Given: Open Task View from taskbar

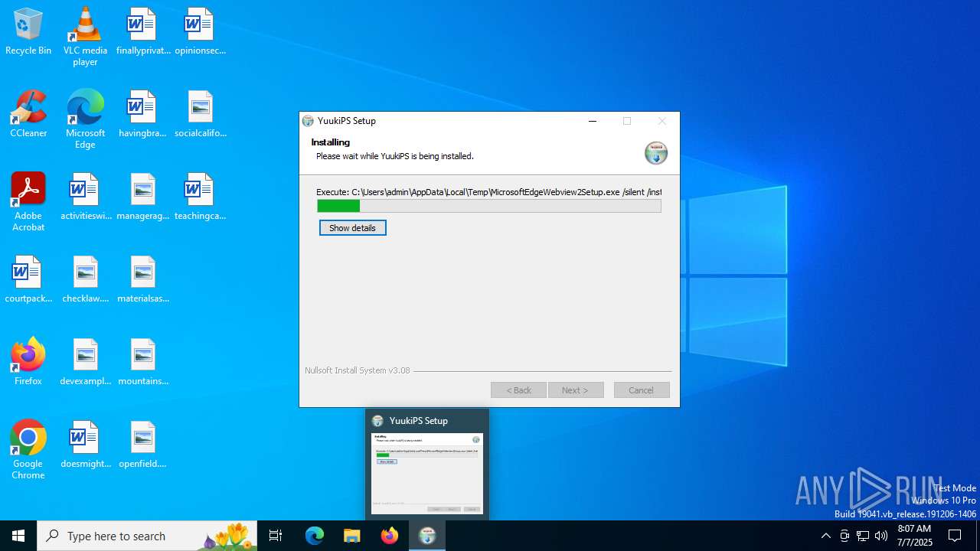Looking at the screenshot, I should 276,536.
